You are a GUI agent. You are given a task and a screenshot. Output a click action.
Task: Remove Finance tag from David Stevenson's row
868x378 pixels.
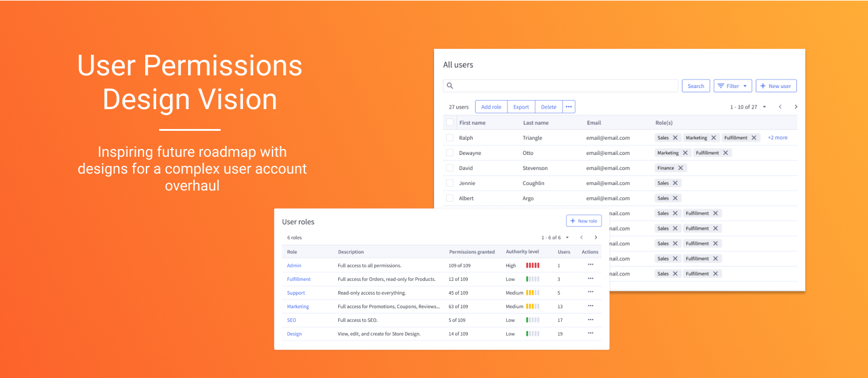(681, 168)
